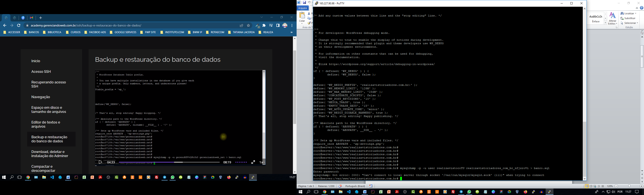Open the Chrome extensions puzzle menu
The height and width of the screenshot is (195, 644).
pos(264,25)
